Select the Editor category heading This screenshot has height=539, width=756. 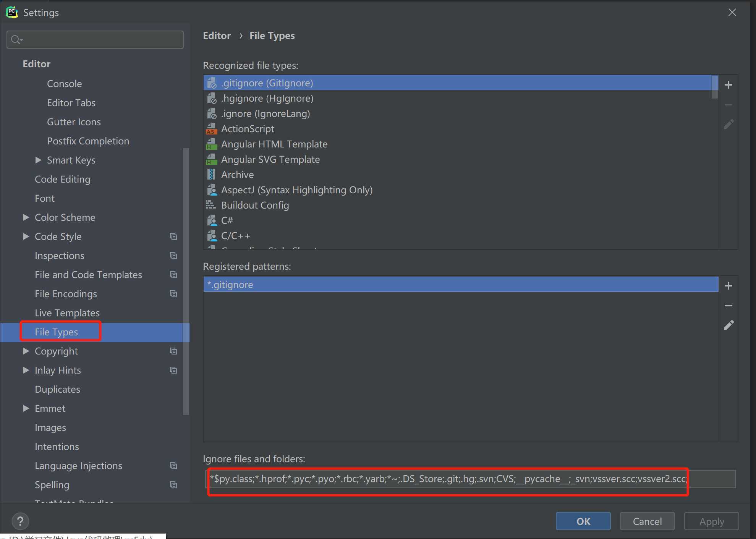coord(37,64)
